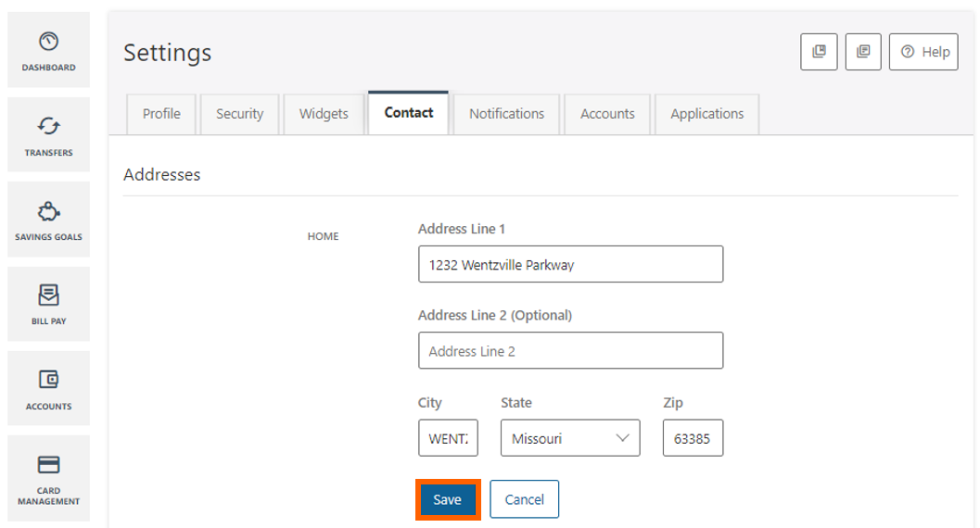The width and height of the screenshot is (980, 528).
Task: Click the Zip field showing 63385
Action: pos(694,437)
